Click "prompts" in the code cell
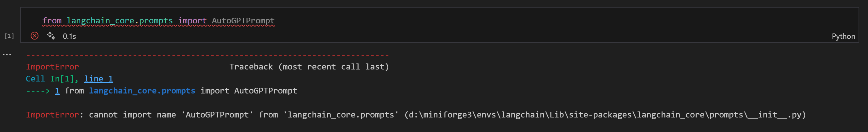The width and height of the screenshot is (868, 132). 156,21
